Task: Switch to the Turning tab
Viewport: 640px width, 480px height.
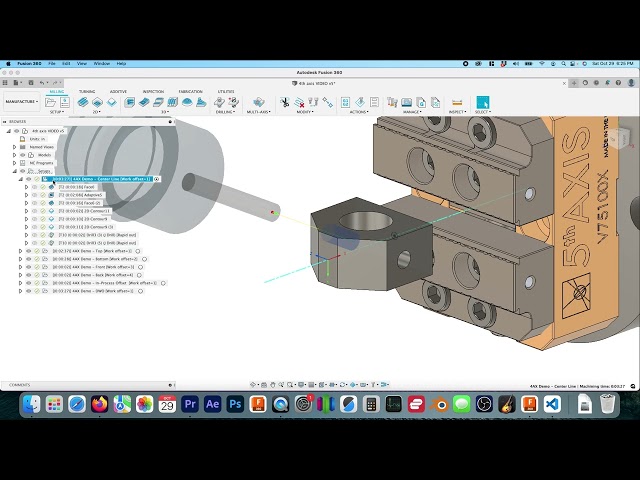Action: pos(87,91)
